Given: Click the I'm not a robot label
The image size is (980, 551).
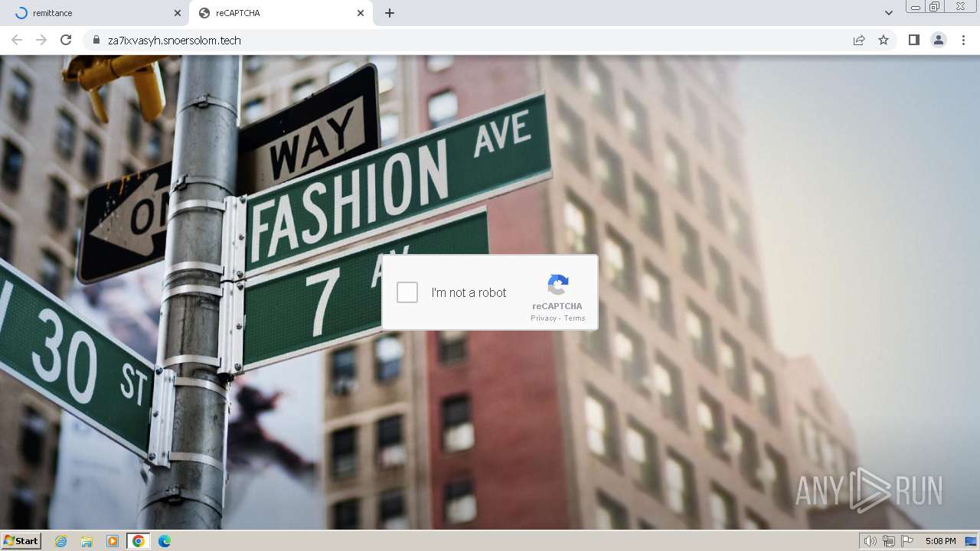Looking at the screenshot, I should (469, 292).
